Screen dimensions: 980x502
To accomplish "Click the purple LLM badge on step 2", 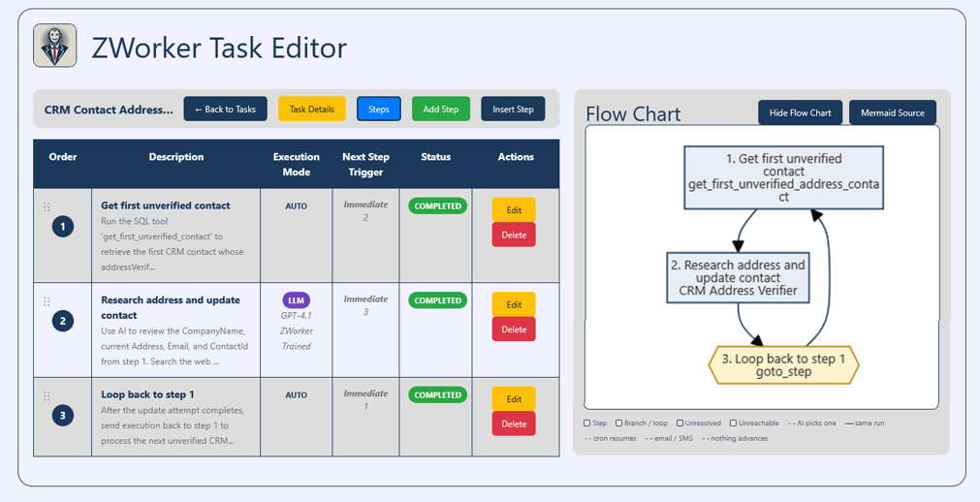I will coord(297,300).
